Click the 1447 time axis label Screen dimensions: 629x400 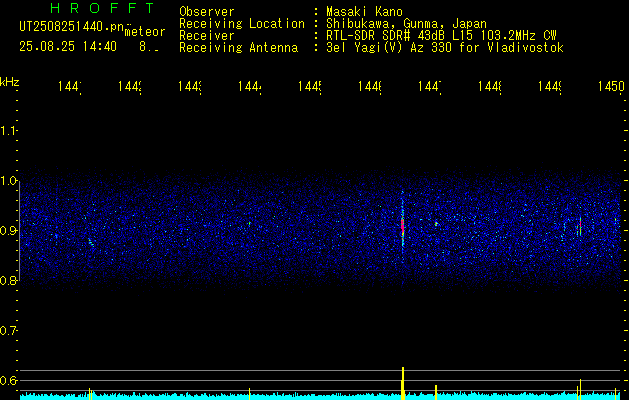pyautogui.click(x=430, y=86)
